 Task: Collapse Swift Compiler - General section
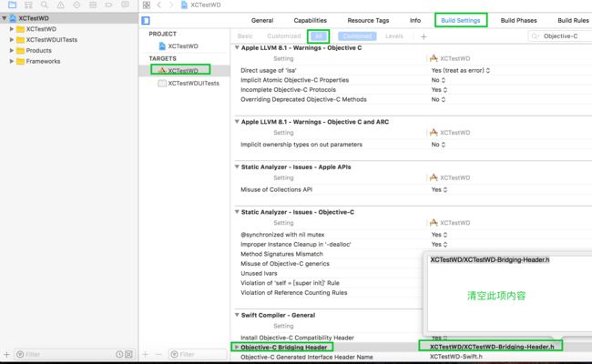237,315
